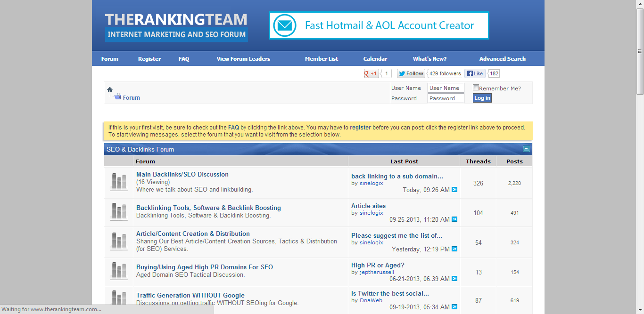The image size is (644, 314).
Task: Click forum icon beside Article/Content Creation row
Action: (x=119, y=241)
